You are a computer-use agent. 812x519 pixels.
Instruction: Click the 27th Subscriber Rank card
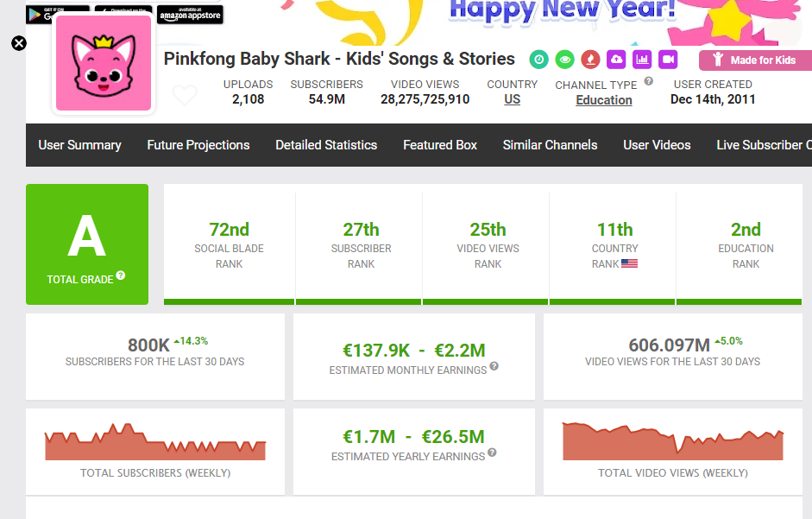pos(361,244)
